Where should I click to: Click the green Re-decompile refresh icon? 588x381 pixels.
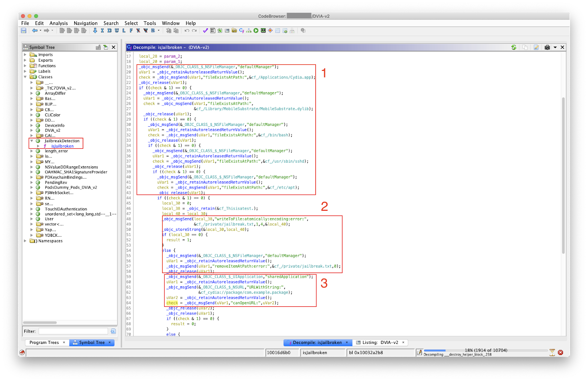pos(514,47)
